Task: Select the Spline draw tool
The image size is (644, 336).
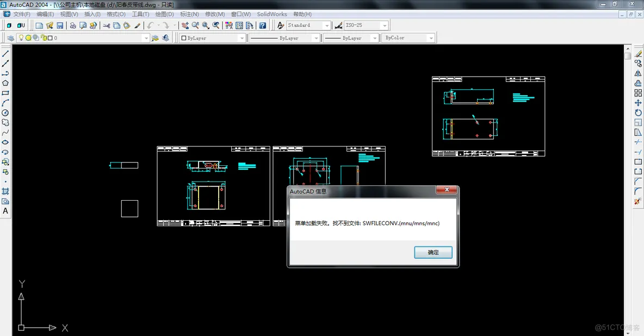Action: [x=5, y=133]
